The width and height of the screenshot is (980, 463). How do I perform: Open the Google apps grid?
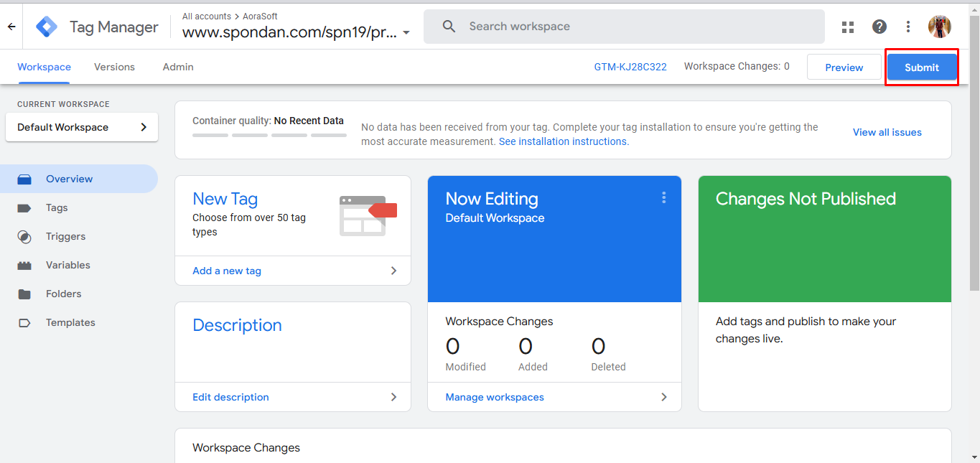[x=848, y=27]
